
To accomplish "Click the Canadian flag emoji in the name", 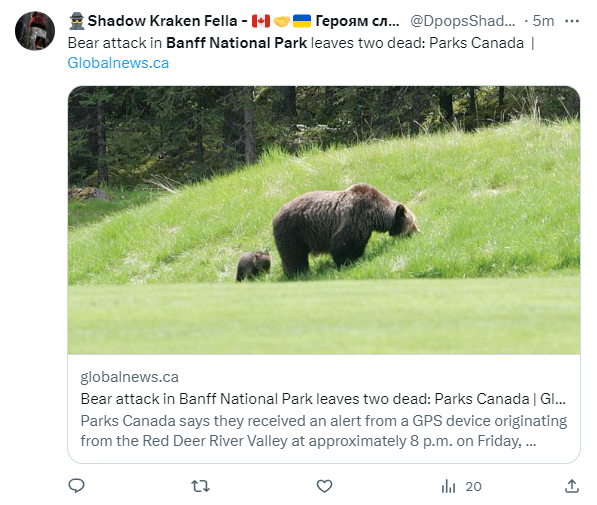I will [261, 21].
